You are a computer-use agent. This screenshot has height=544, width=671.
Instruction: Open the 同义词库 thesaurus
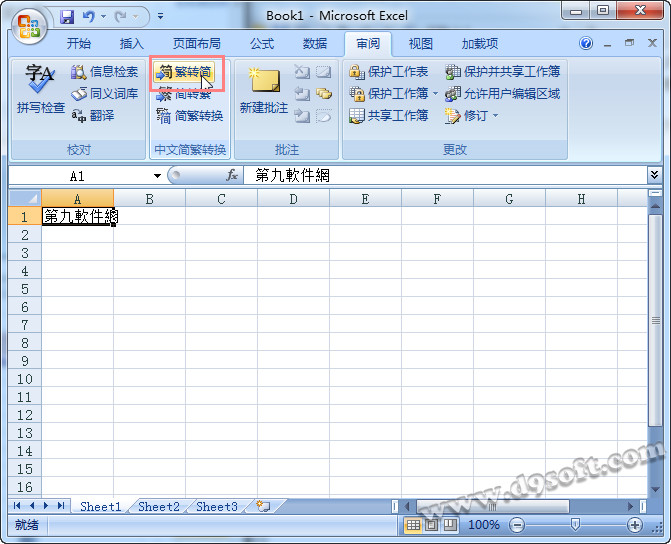click(104, 93)
